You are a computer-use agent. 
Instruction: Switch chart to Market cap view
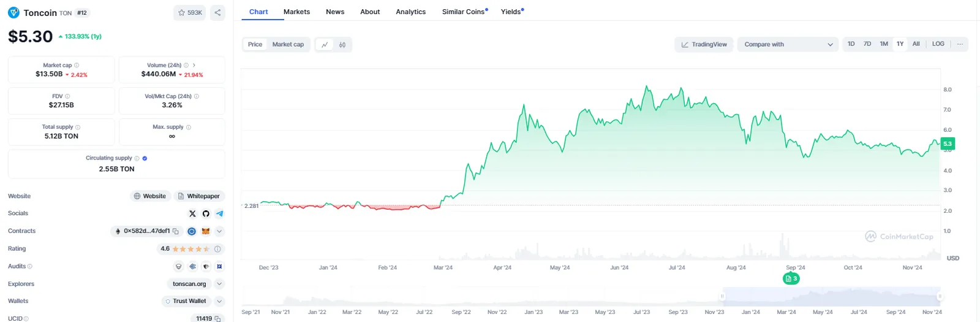point(288,44)
